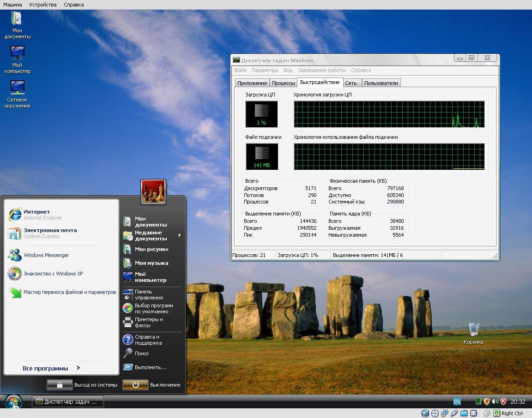532x418 pixels.
Task: Open the Параметры menu in Task Manager
Action: click(265, 70)
